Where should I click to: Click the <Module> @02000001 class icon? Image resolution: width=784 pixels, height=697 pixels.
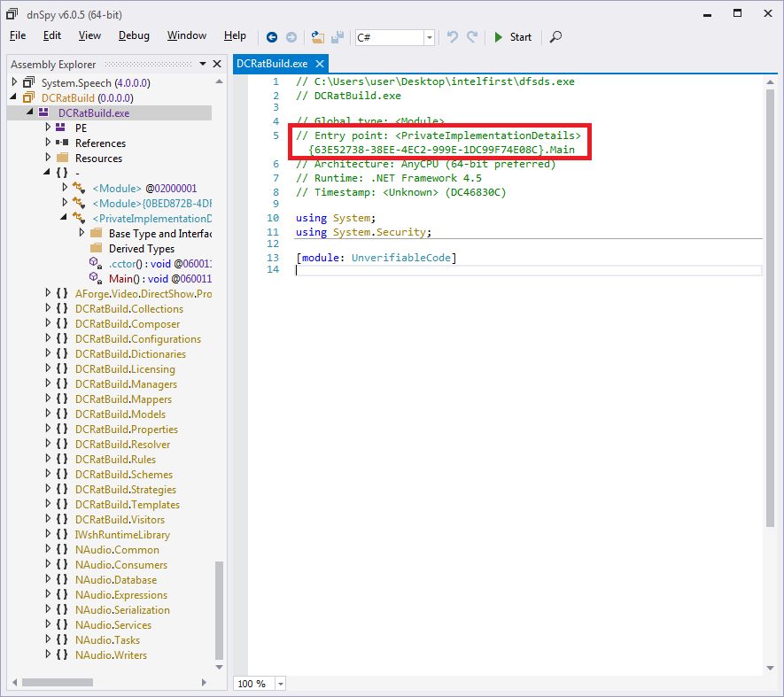[x=79, y=188]
